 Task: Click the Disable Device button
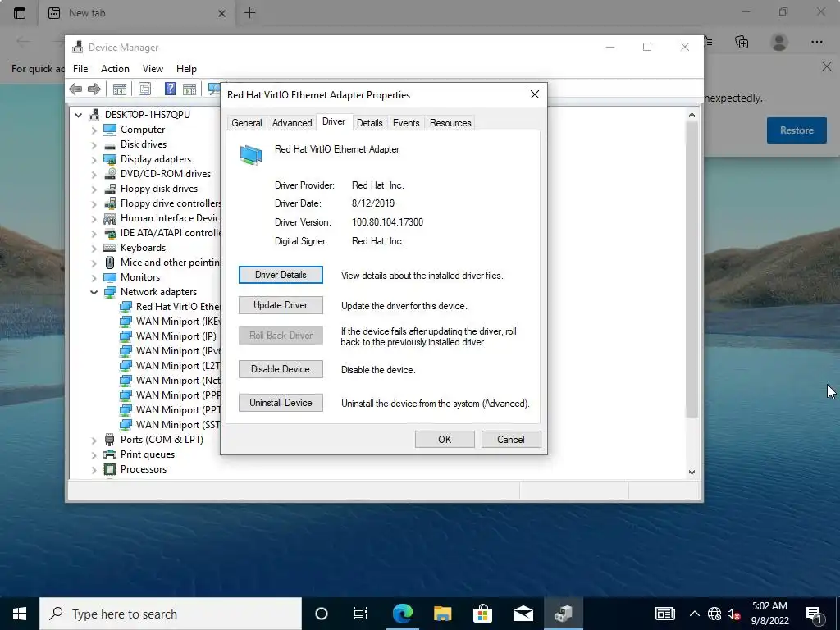(x=281, y=369)
